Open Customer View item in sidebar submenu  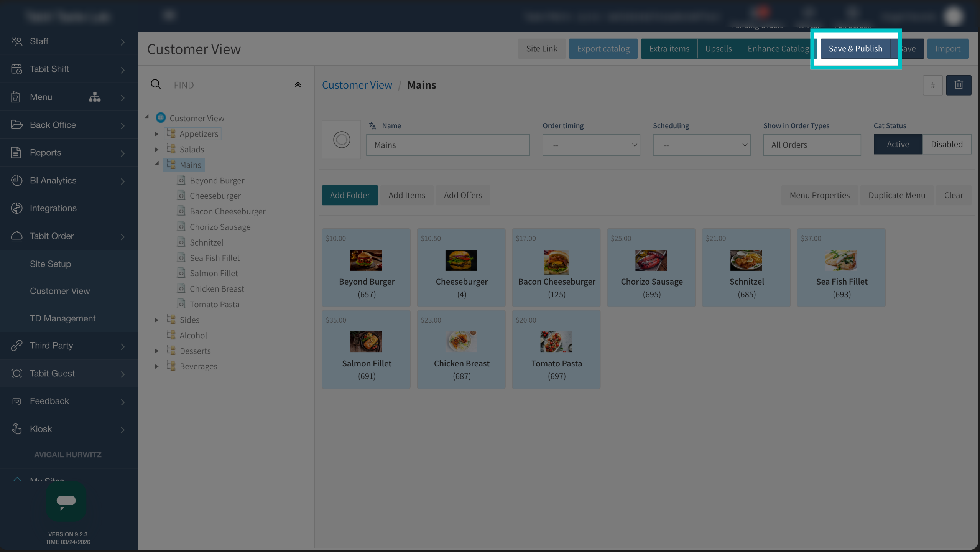coord(60,291)
